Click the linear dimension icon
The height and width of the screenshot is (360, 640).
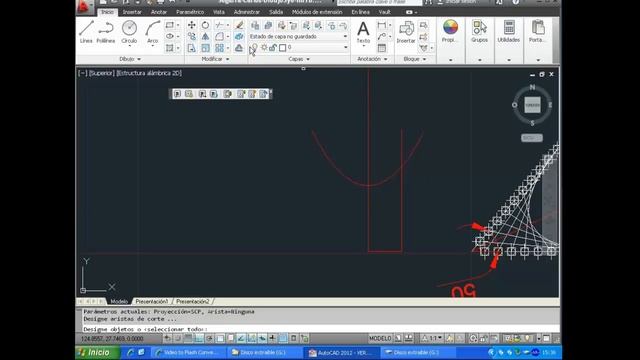(382, 25)
